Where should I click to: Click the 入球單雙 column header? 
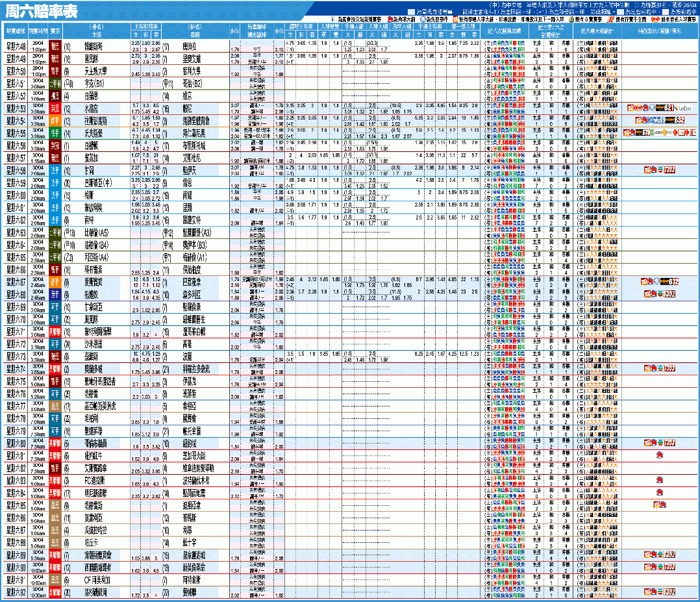(330, 27)
